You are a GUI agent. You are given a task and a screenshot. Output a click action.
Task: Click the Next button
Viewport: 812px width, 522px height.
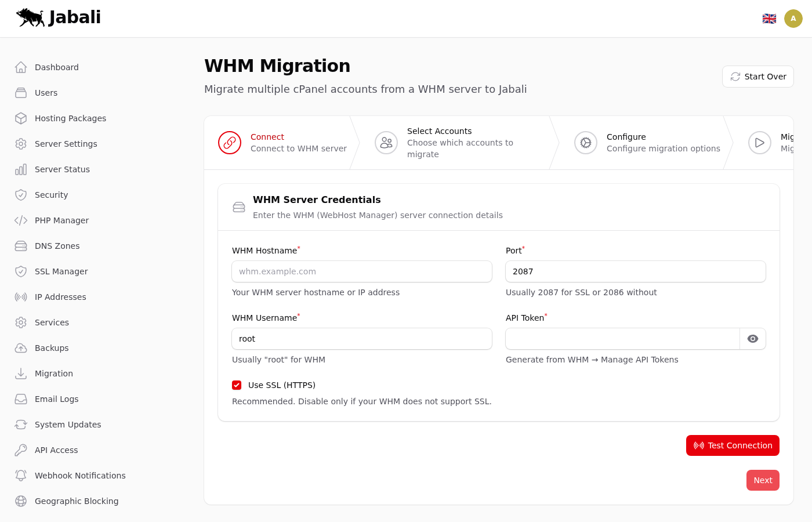coord(762,480)
